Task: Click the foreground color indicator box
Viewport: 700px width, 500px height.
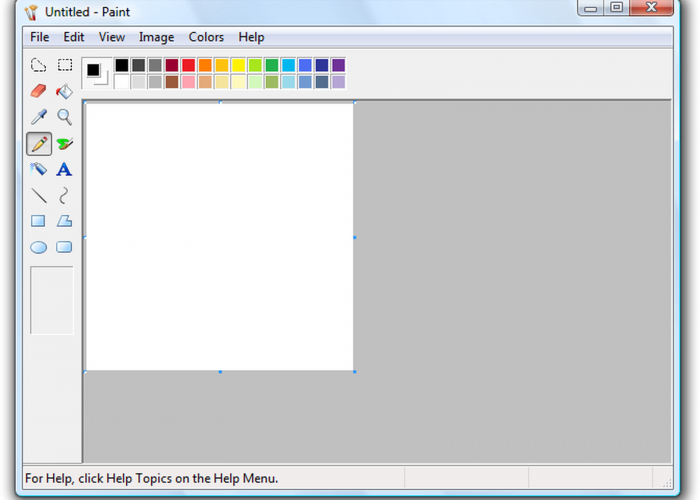Action: tap(93, 70)
